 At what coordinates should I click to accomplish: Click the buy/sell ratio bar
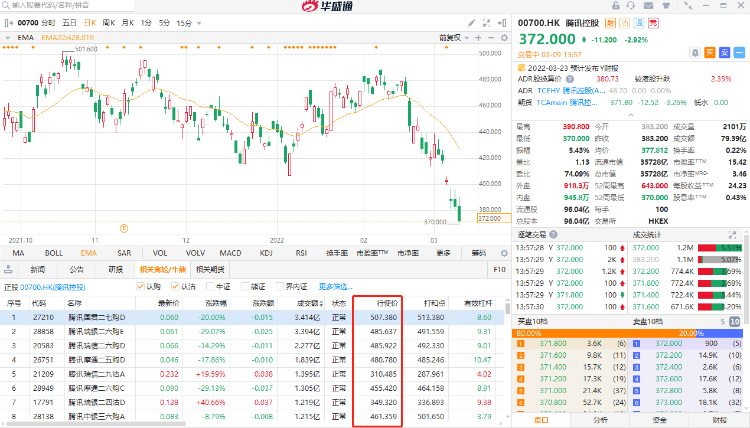point(627,333)
